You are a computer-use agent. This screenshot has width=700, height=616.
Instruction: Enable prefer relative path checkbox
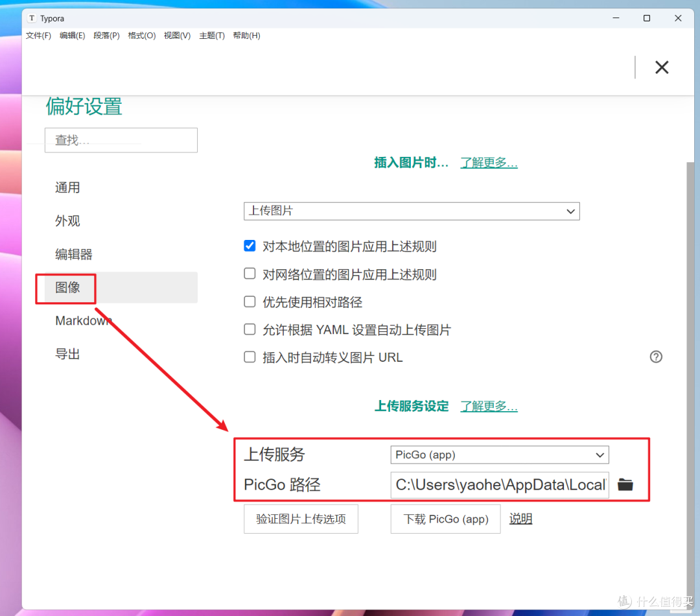250,302
